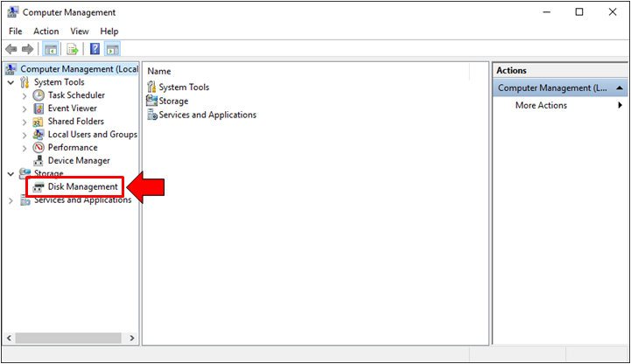Expand the Event Viewer node
The image size is (631, 364).
[25, 109]
